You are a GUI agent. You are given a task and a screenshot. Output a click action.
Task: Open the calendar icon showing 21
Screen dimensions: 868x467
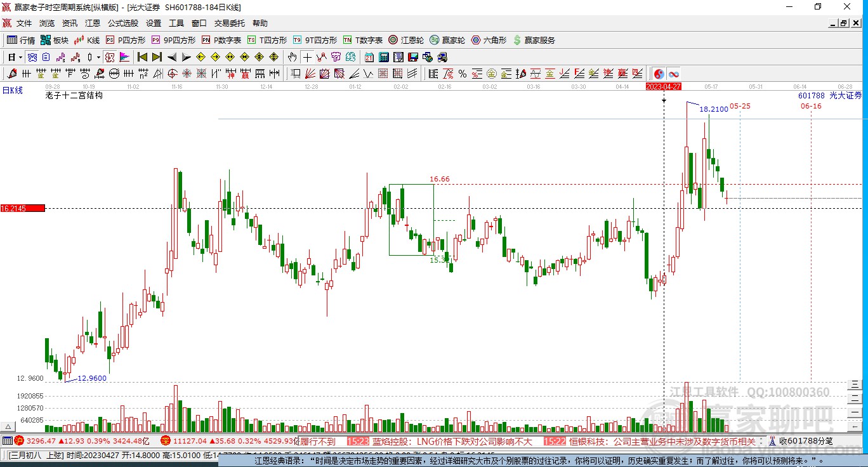click(x=369, y=57)
